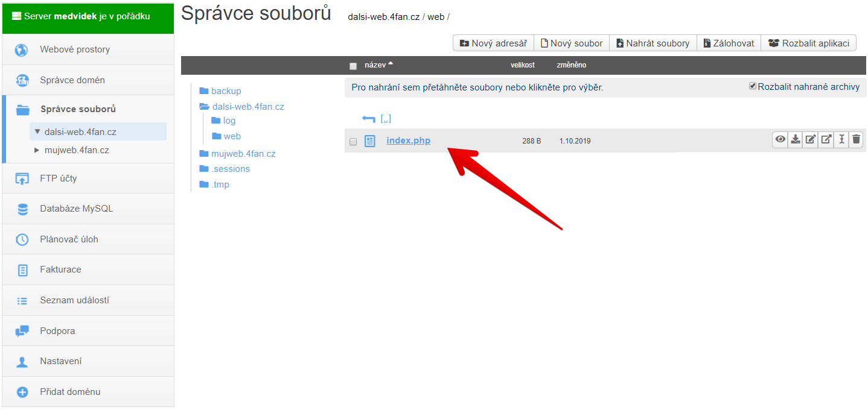Click the Plánovač úloh clock icon

click(22, 239)
